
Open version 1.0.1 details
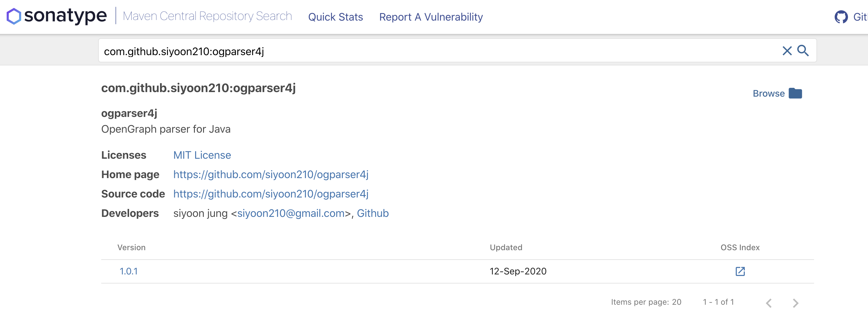129,271
